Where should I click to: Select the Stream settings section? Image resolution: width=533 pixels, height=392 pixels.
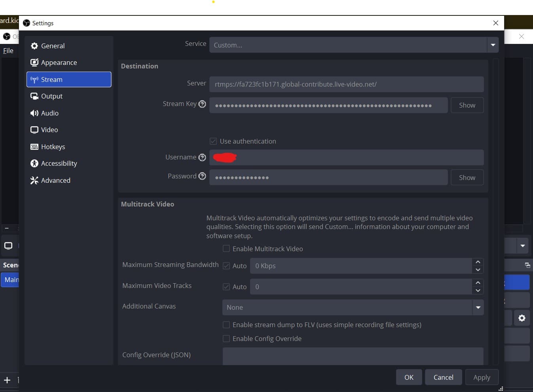pyautogui.click(x=69, y=80)
